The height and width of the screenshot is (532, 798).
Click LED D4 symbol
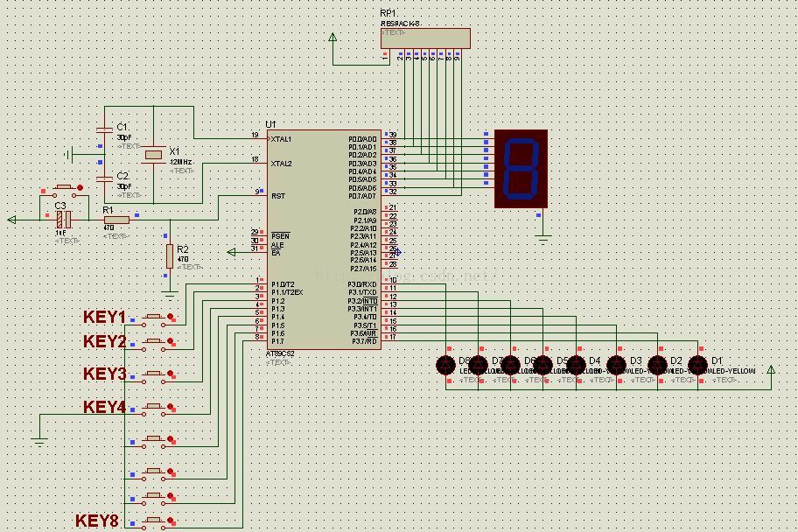tap(576, 365)
